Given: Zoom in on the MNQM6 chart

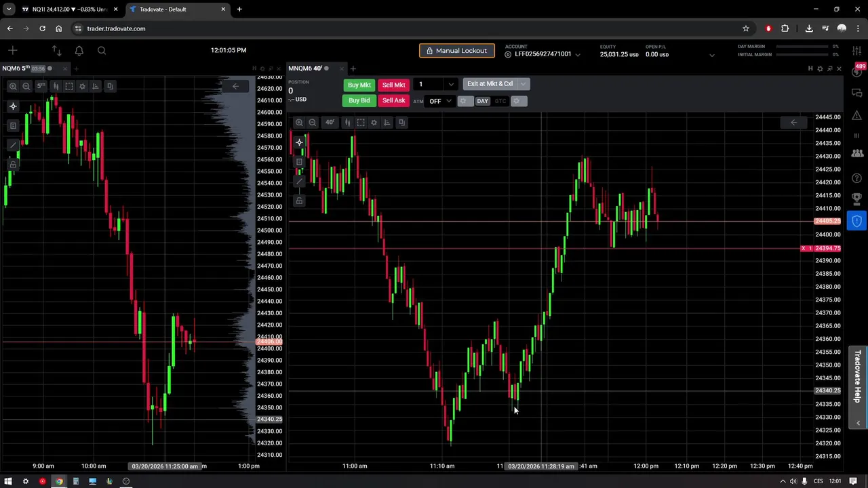Looking at the screenshot, I should pos(299,123).
